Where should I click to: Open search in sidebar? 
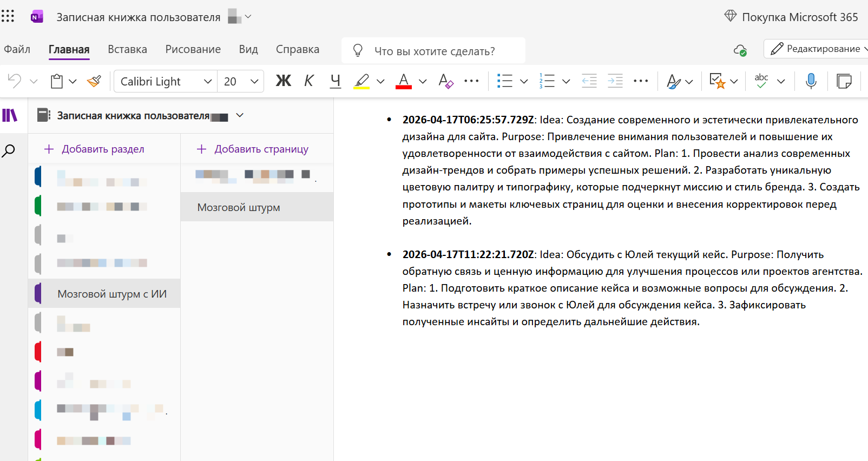point(9,151)
